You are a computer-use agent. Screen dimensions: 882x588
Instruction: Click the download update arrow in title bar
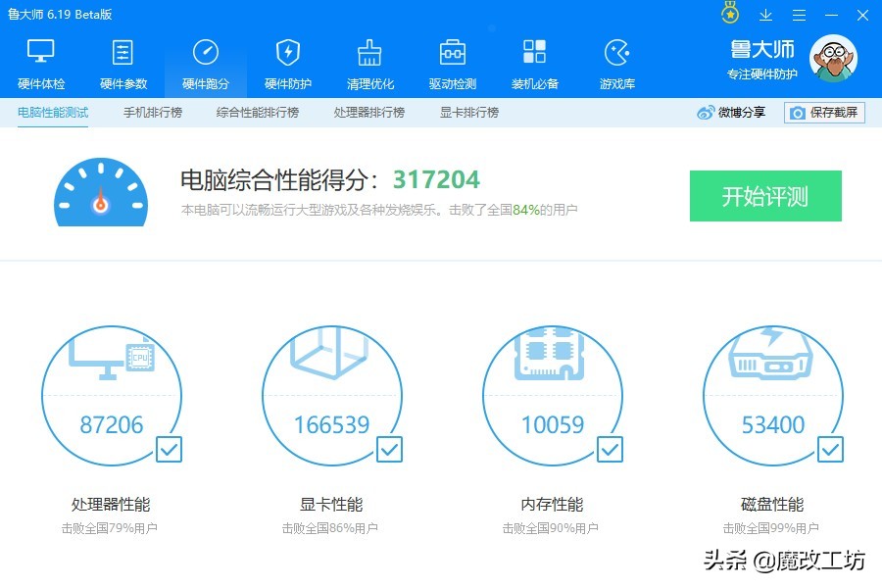765,15
